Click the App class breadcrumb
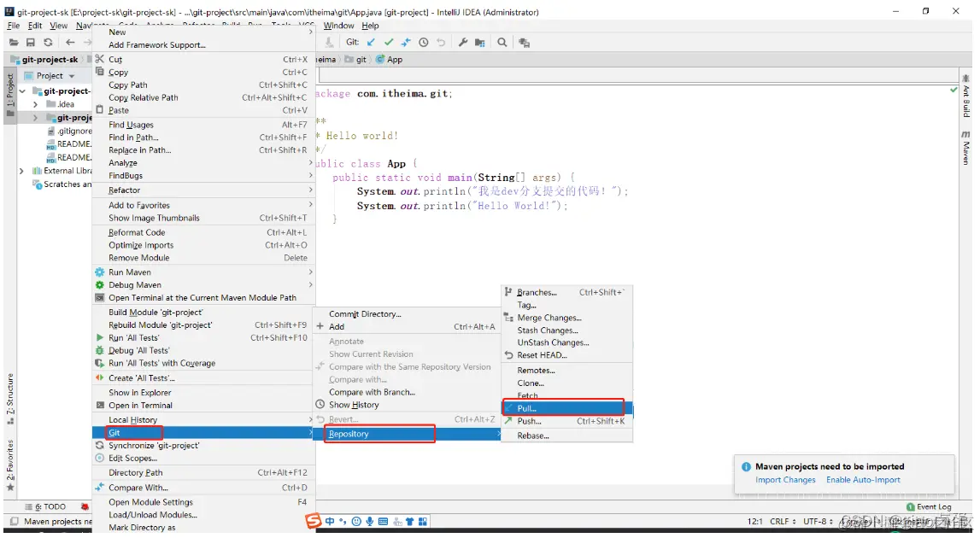 pos(390,60)
